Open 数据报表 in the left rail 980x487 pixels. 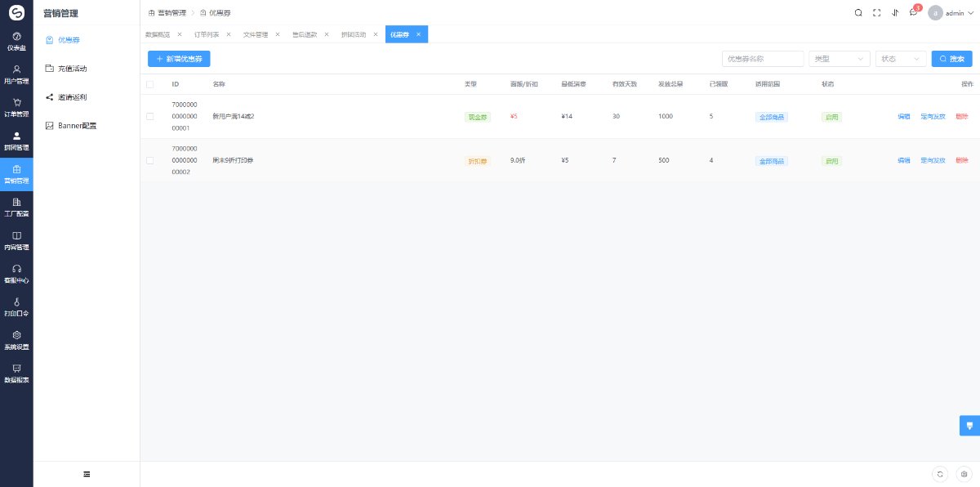click(x=16, y=373)
